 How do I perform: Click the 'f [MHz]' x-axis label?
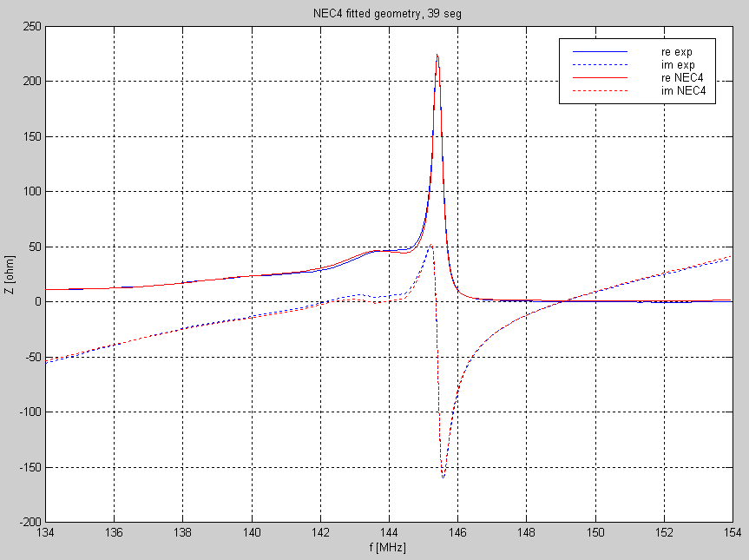(387, 547)
